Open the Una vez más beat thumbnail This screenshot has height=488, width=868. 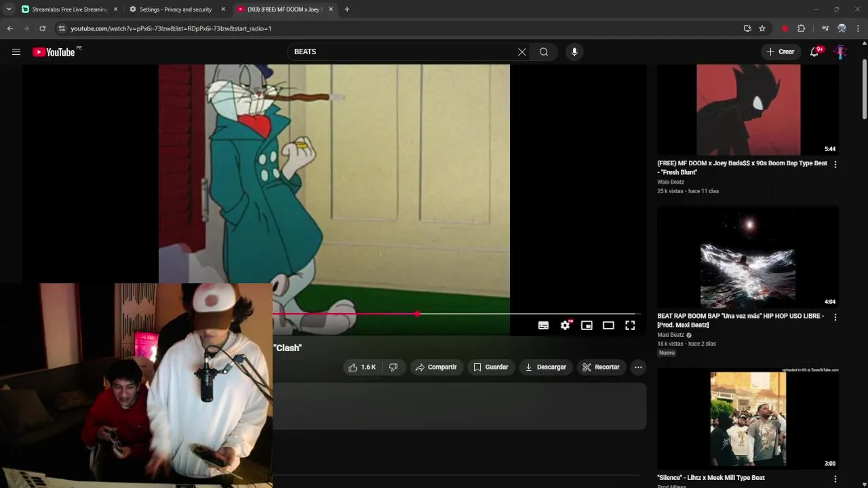[748, 257]
